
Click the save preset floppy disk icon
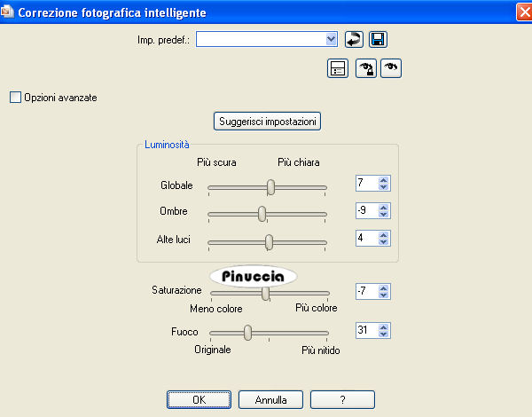click(x=379, y=39)
